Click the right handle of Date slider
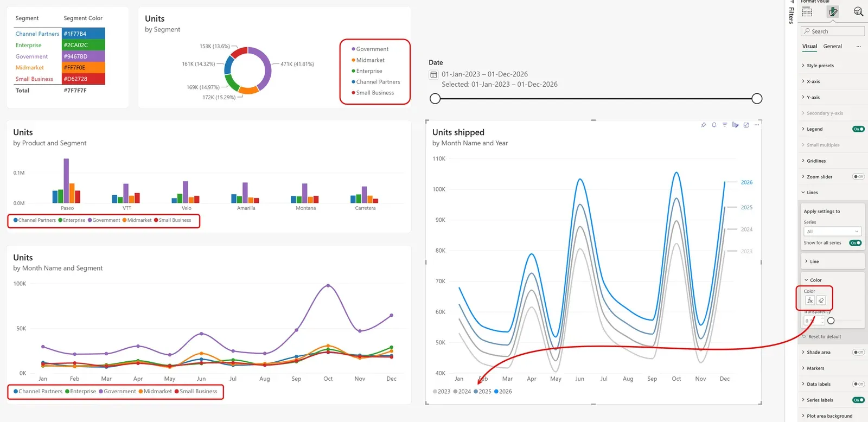Image resolution: width=868 pixels, height=422 pixels. coord(757,99)
